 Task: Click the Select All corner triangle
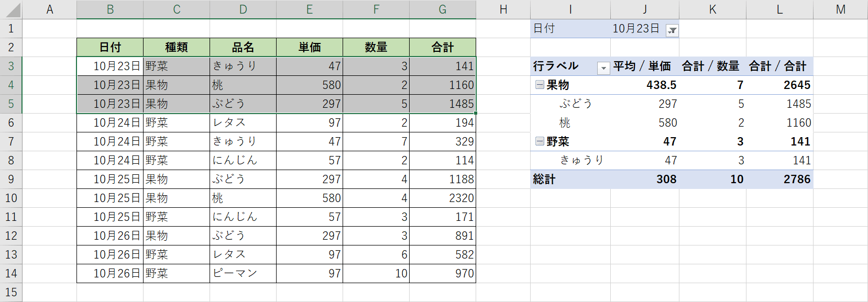[x=13, y=10]
